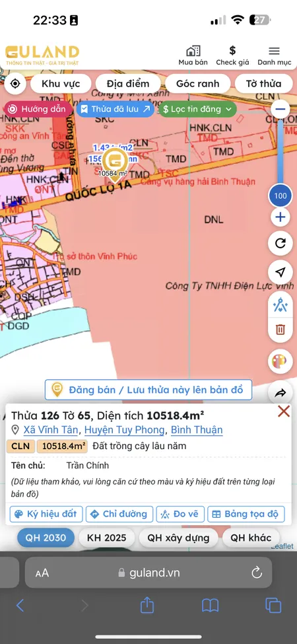Open Safari bookmarks
Viewport: 297px width, 644px height.
tap(210, 606)
